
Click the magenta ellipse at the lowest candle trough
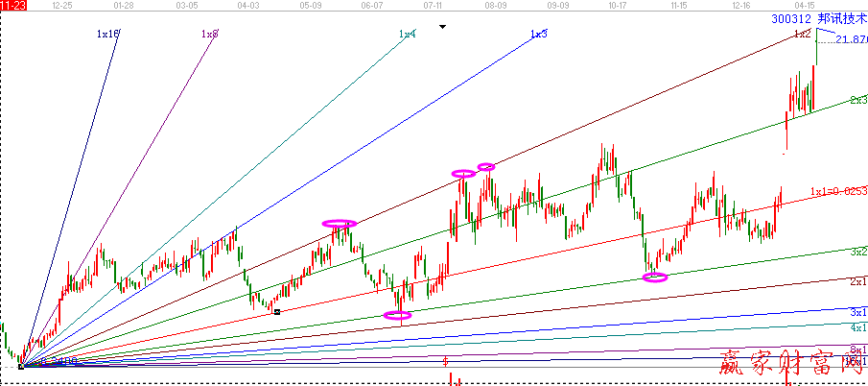click(397, 315)
